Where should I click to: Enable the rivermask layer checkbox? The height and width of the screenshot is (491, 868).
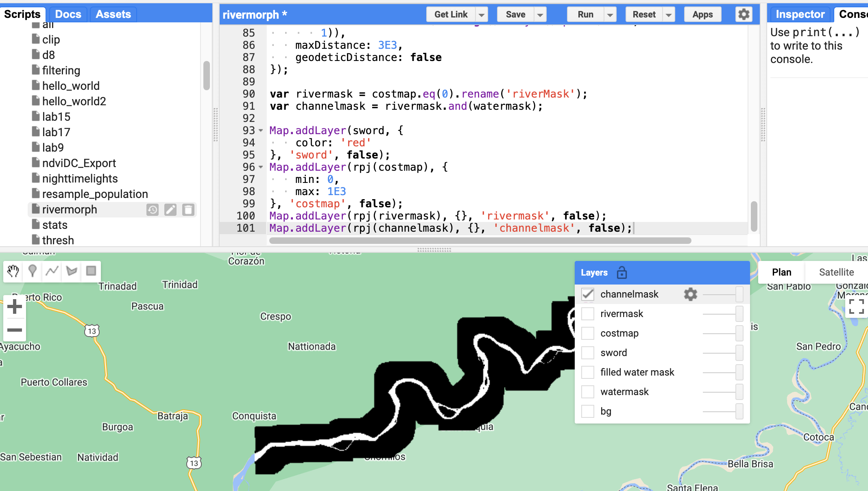point(588,314)
